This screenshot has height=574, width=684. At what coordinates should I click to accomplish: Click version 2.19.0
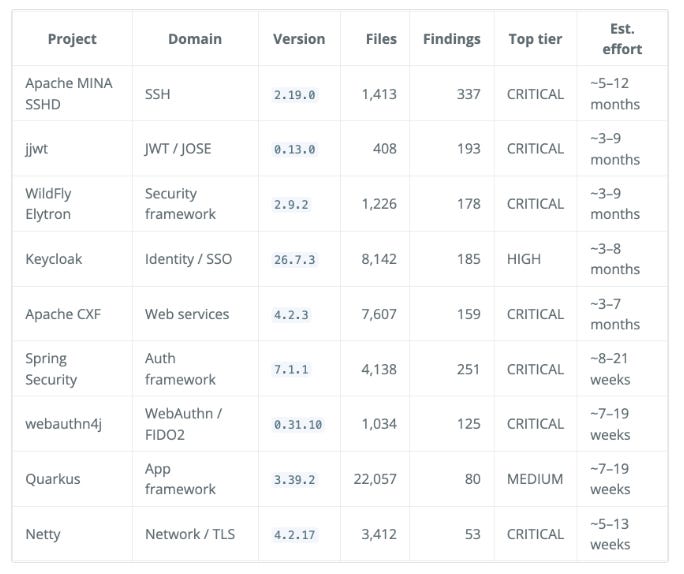[294, 95]
